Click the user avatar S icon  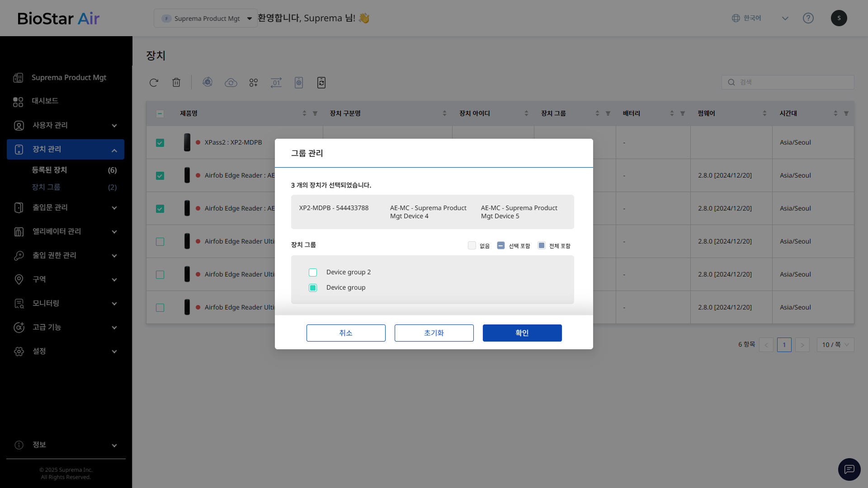point(839,18)
